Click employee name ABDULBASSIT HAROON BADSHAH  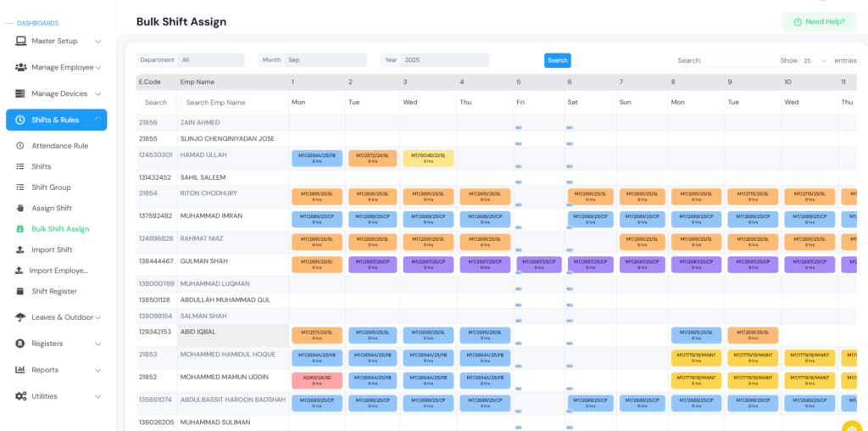(x=233, y=400)
